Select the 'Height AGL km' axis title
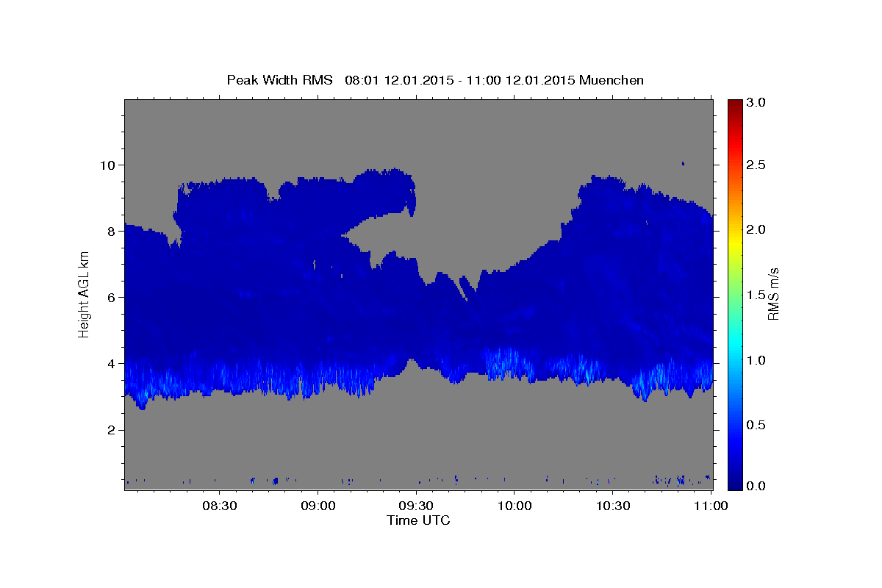The height and width of the screenshot is (588, 882). click(84, 294)
